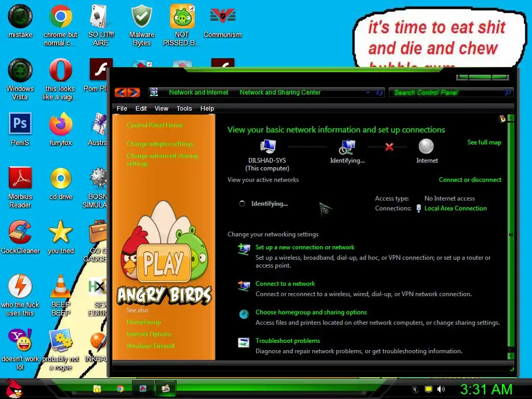Open Chrome from the taskbar

click(120, 389)
